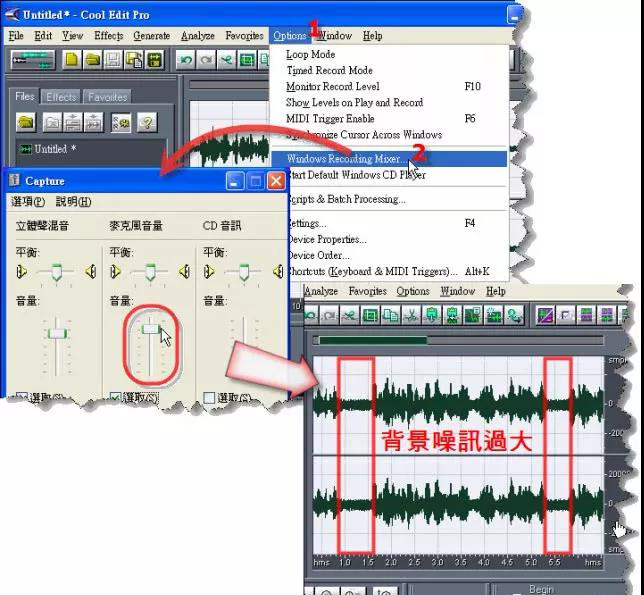Viewport: 644px width, 595px height.
Task: Open help with the question mark icon
Action: tap(147, 122)
